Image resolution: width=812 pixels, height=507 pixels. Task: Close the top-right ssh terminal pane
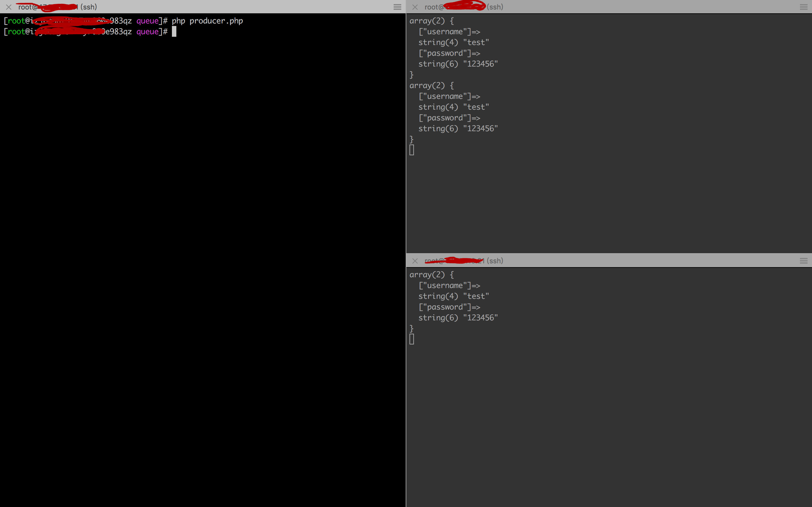coord(415,7)
